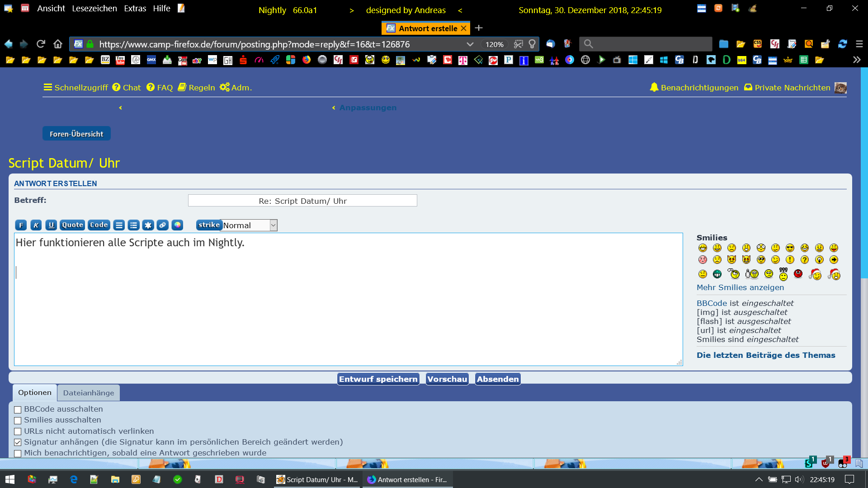Image resolution: width=868 pixels, height=488 pixels.
Task: Expand bookmarks toolbar overflow chevron
Action: 856,60
